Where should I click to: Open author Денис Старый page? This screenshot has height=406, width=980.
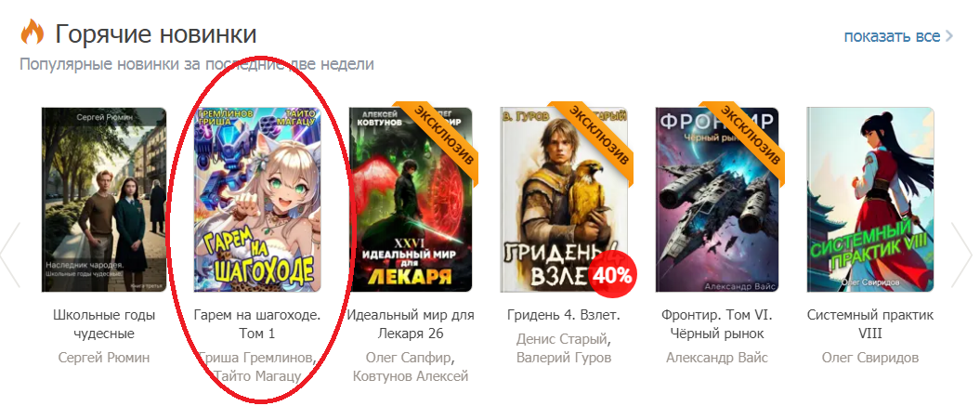pyautogui.click(x=562, y=340)
